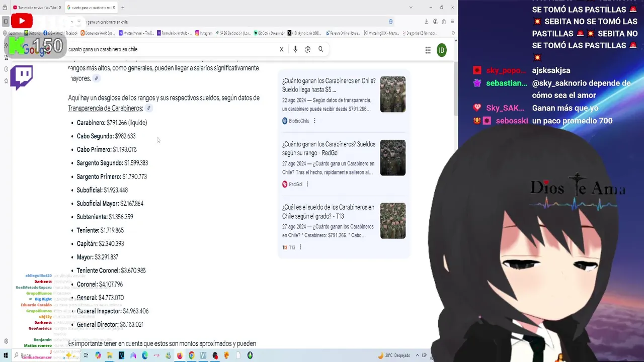Open a new browser tab

point(122,8)
